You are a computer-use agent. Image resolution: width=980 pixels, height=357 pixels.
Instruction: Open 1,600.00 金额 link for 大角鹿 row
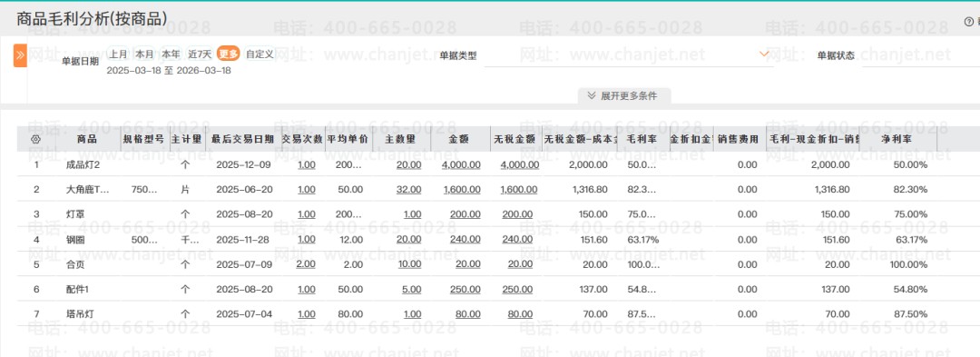click(x=462, y=190)
